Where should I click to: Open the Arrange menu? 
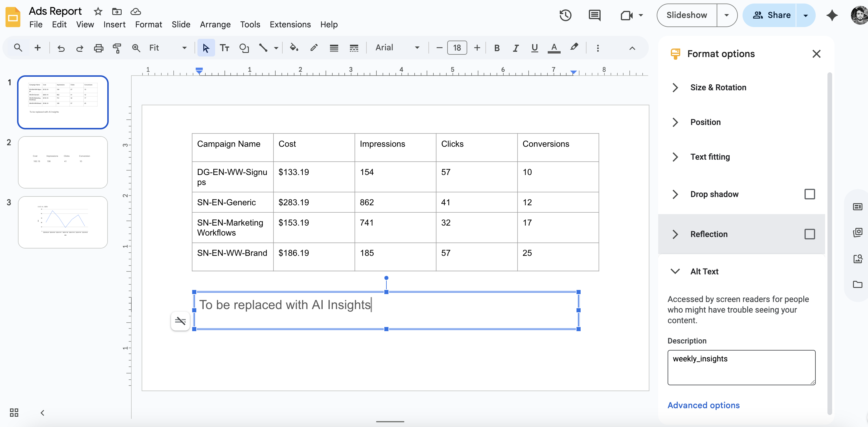[x=215, y=24]
